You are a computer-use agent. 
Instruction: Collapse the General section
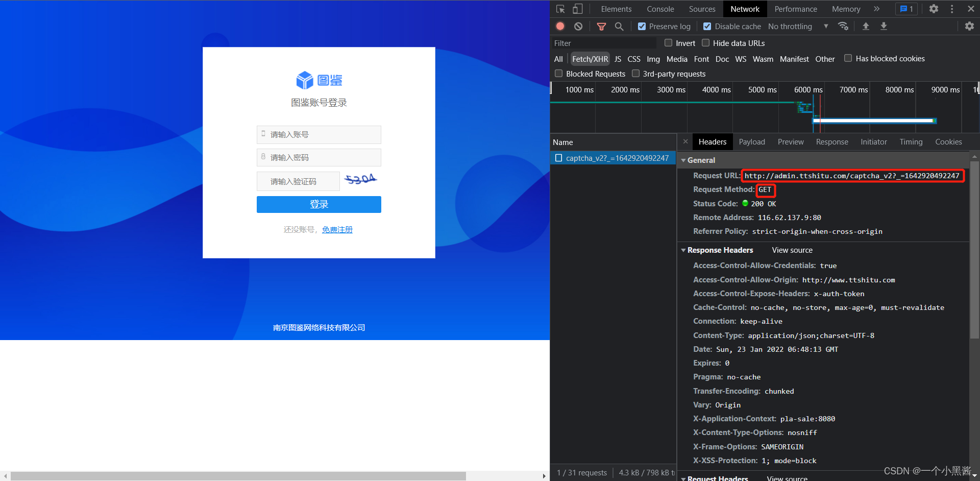[683, 160]
